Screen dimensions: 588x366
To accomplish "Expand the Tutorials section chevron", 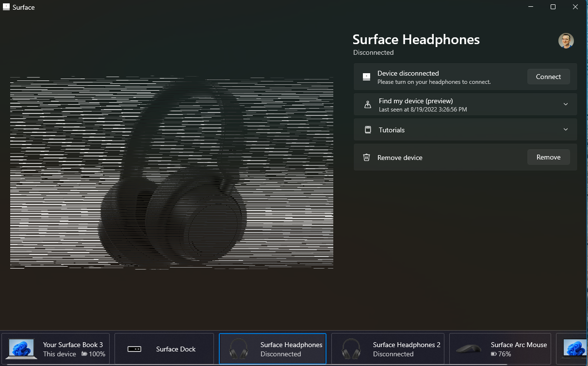I will click(566, 129).
